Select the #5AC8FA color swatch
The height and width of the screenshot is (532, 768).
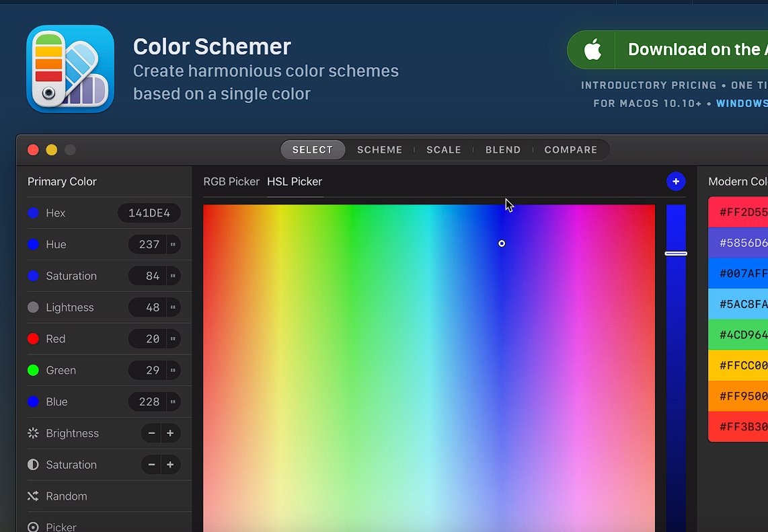point(738,304)
